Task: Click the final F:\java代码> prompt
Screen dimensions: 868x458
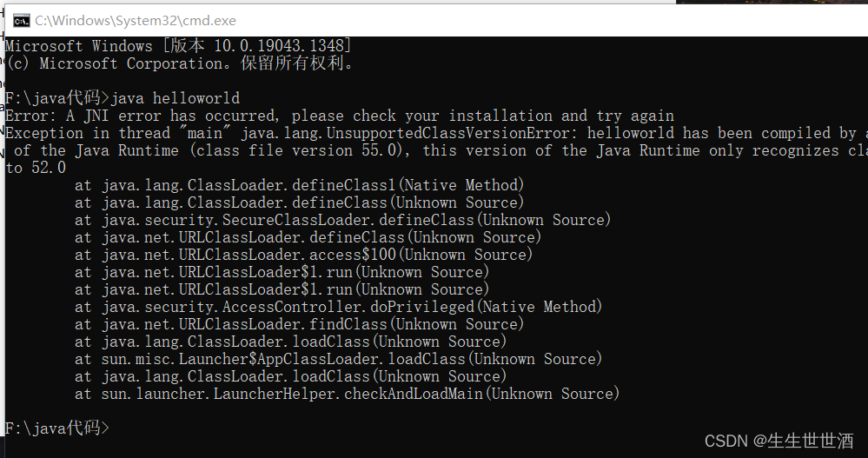Action: pos(57,428)
